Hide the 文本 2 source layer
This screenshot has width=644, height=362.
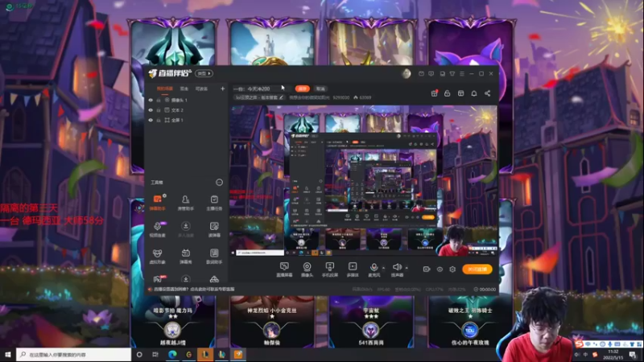pyautogui.click(x=151, y=110)
